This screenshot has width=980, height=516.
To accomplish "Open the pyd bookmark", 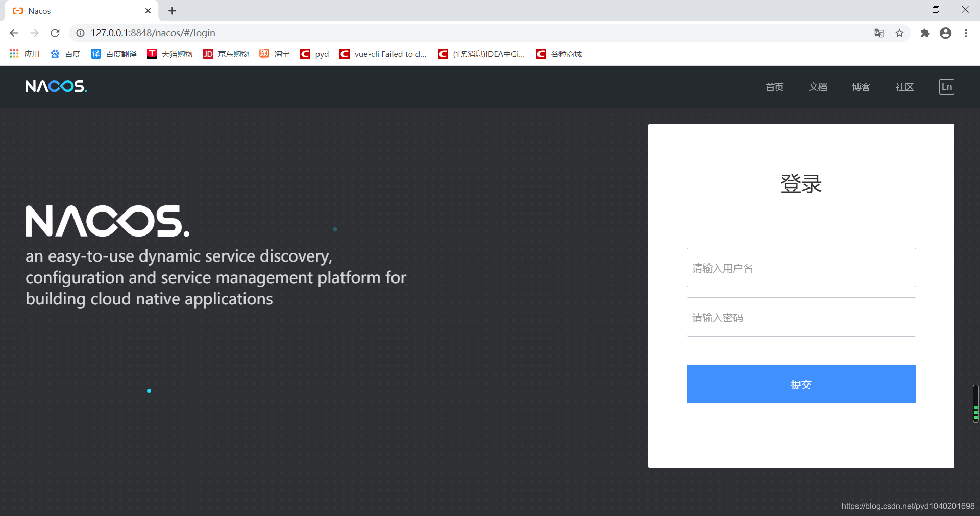I will (x=314, y=54).
